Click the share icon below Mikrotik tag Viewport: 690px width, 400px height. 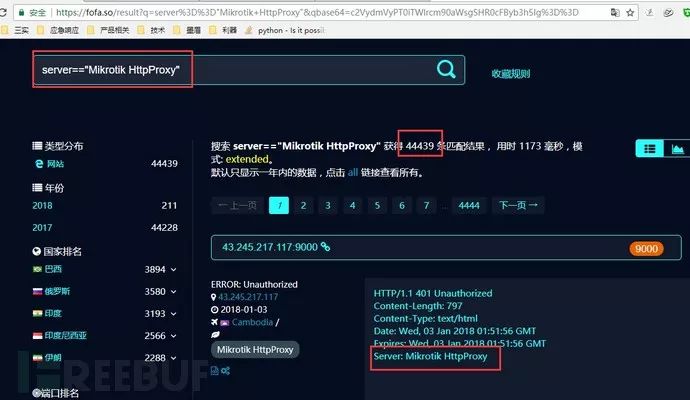pyautogui.click(x=226, y=371)
